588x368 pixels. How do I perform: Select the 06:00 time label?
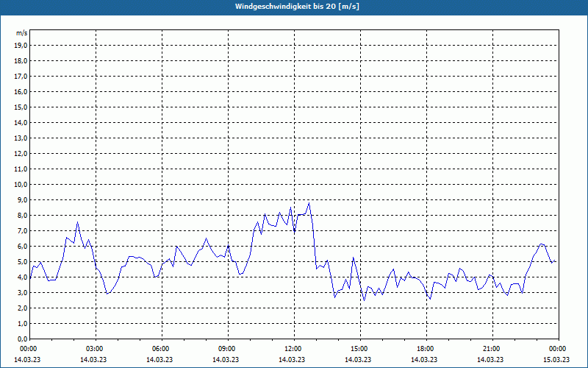(x=162, y=349)
